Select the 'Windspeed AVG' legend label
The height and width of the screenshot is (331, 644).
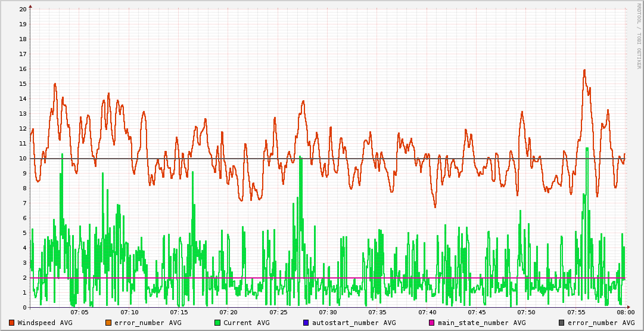click(45, 323)
